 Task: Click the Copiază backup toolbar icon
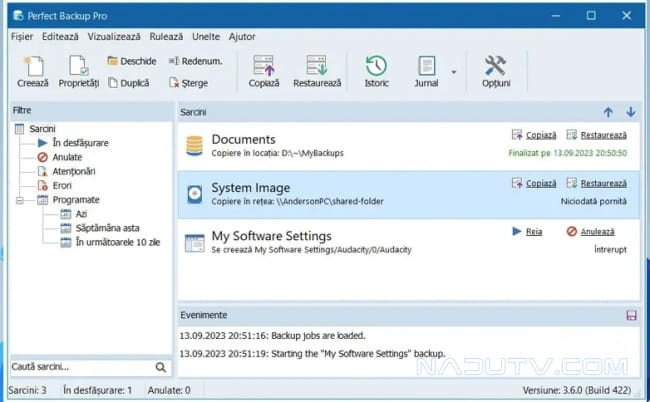tap(264, 71)
